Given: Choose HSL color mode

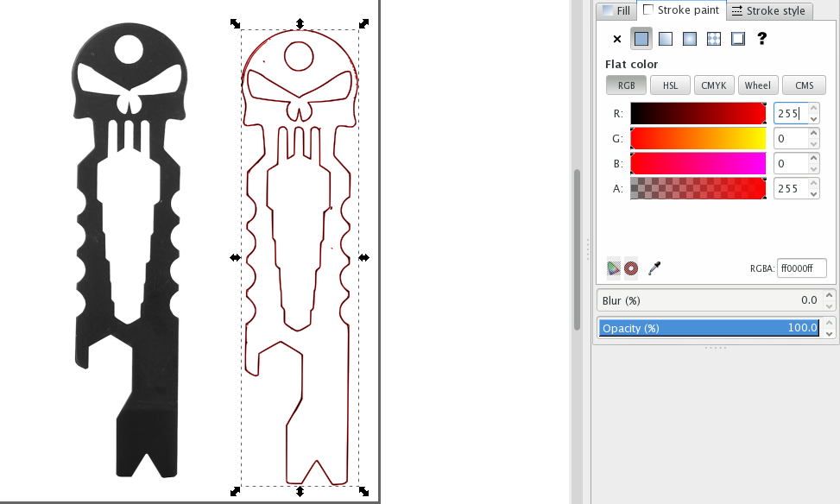Looking at the screenshot, I should 670,85.
